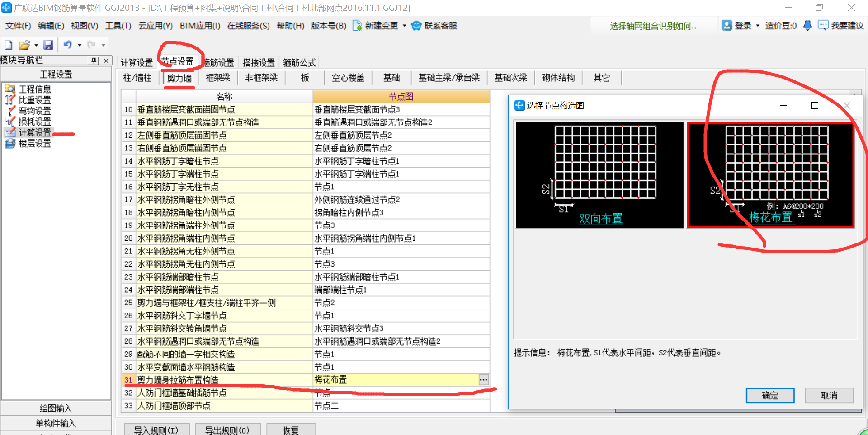Open the 绘图输入 navigation section
868x435 pixels.
tap(56, 408)
